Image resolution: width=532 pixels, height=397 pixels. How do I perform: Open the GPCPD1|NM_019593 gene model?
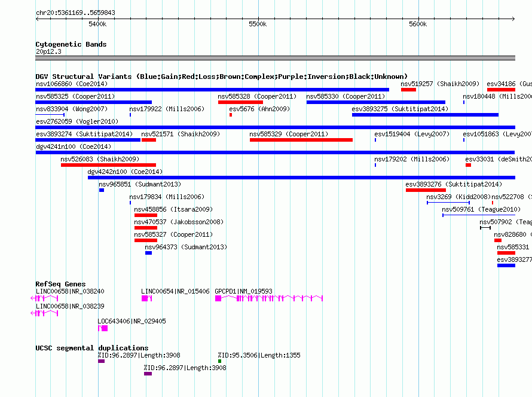269,298
